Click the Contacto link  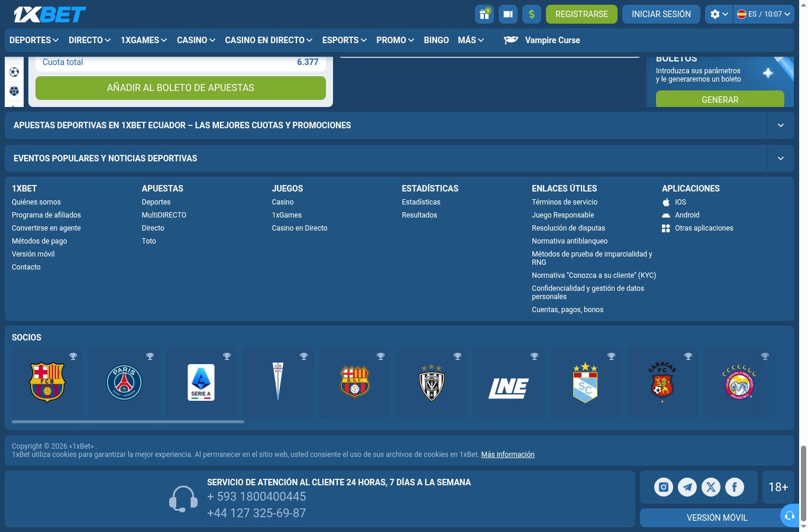[26, 267]
